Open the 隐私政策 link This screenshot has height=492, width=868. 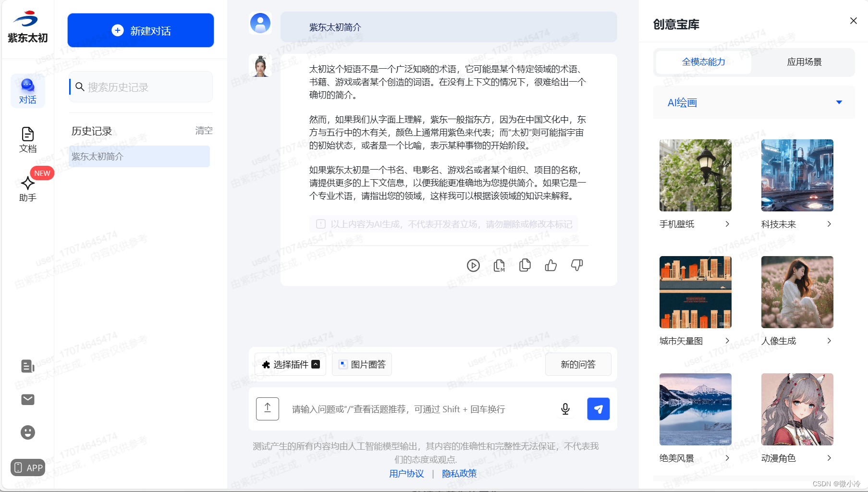click(x=459, y=474)
